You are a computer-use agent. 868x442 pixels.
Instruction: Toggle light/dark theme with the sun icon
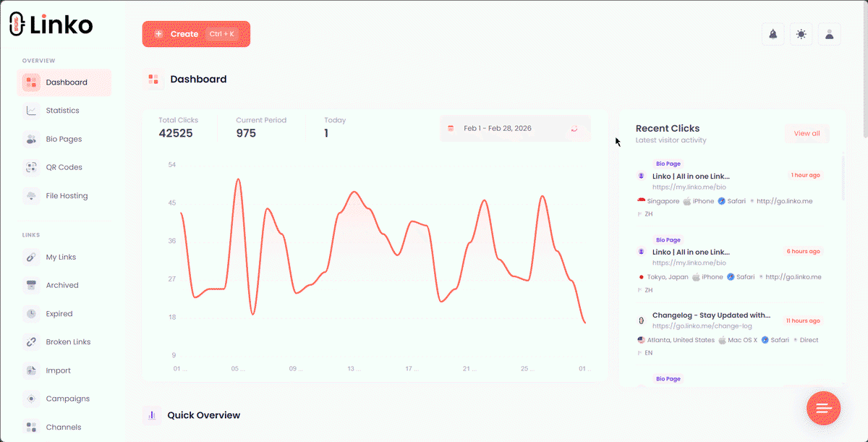[801, 34]
